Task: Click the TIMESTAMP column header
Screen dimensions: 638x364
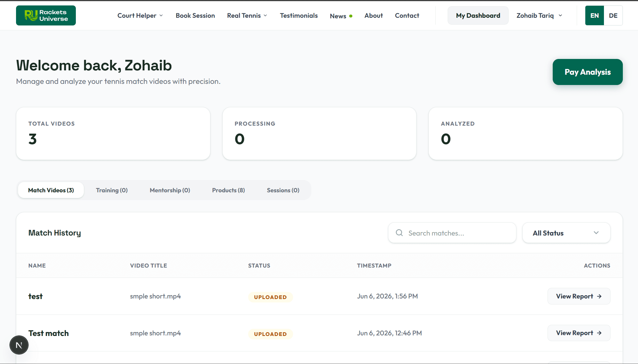Action: [x=374, y=266]
